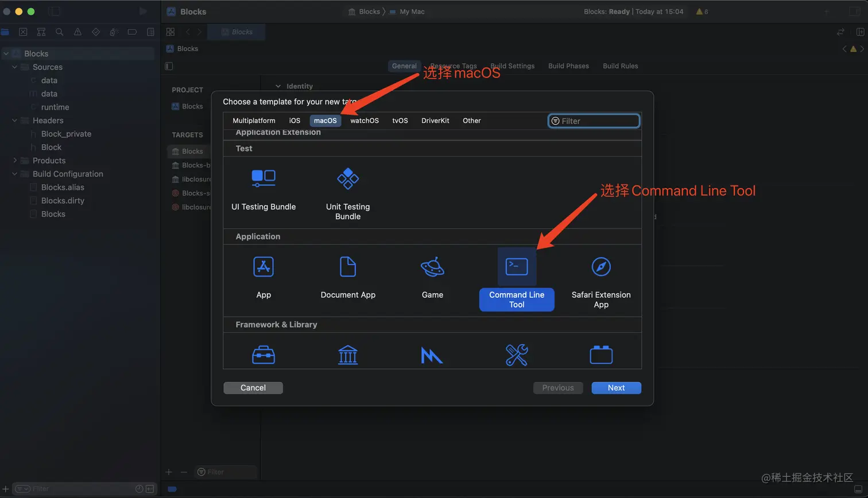Switch to the tvOS platform tab
868x498 pixels.
pos(400,120)
